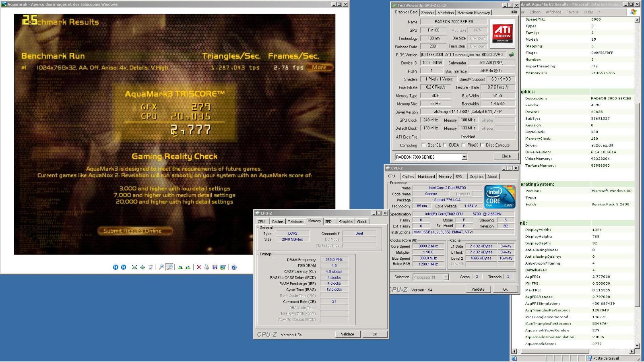Click the CPU-Z Memory window title icon
644x362 pixels.
click(257, 213)
